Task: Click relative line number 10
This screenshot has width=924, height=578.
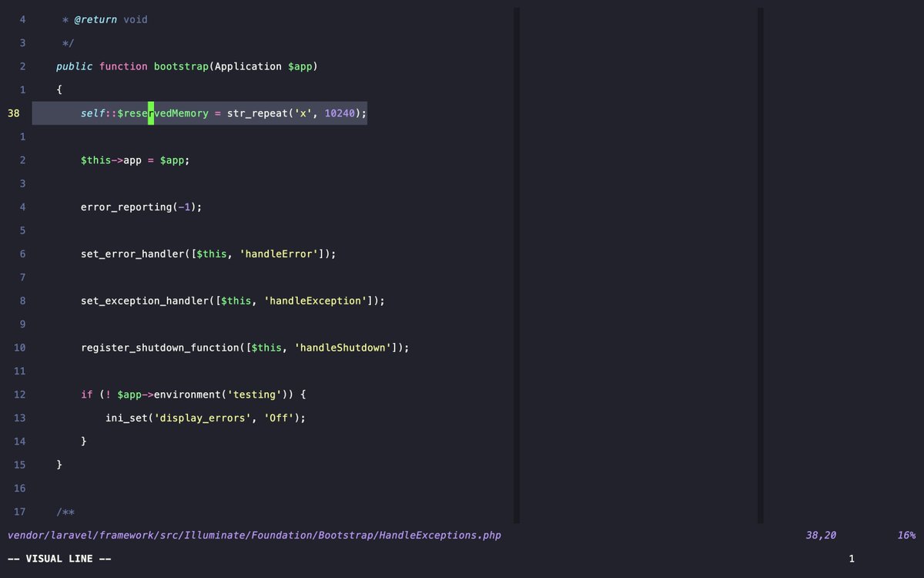Action: tap(19, 348)
